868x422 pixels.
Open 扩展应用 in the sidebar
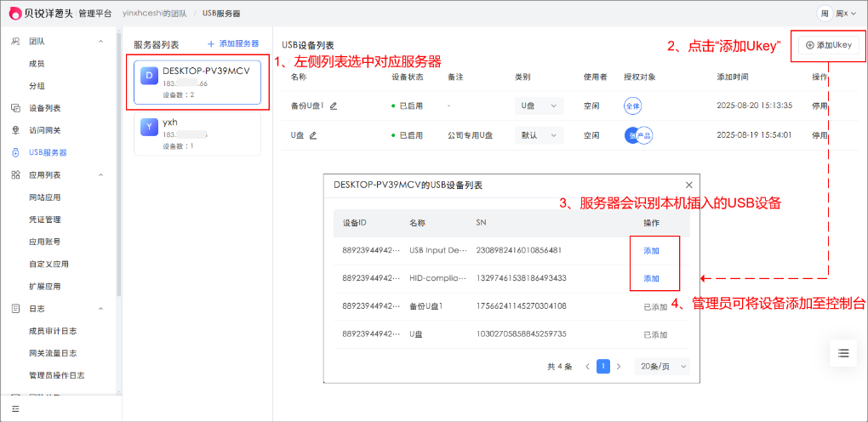45,287
